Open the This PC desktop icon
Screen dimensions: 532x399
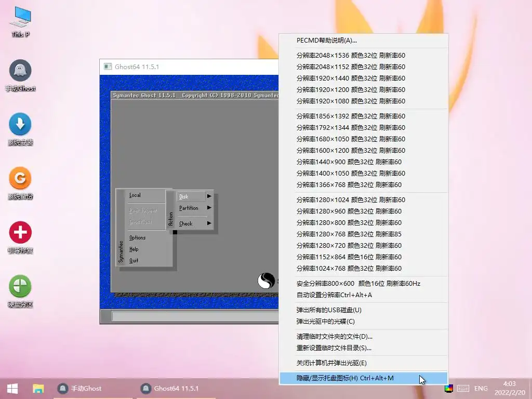(x=20, y=22)
